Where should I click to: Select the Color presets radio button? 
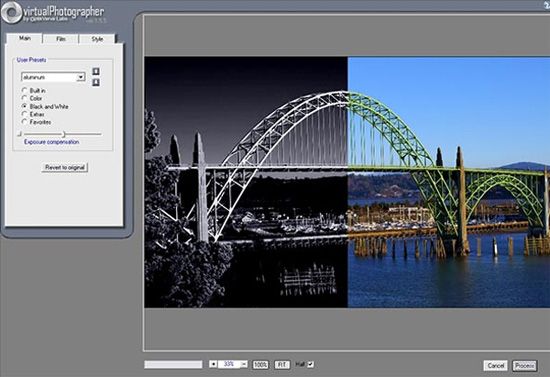tap(24, 98)
